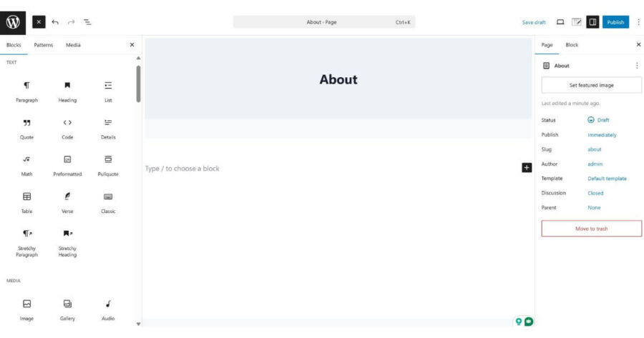This screenshot has width=644, height=338.
Task: Switch to the Media tab
Action: pos(73,45)
